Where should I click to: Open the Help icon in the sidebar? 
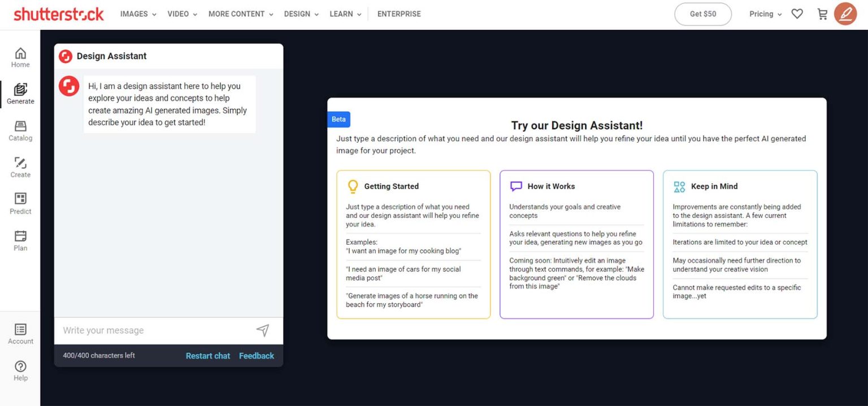pyautogui.click(x=20, y=369)
